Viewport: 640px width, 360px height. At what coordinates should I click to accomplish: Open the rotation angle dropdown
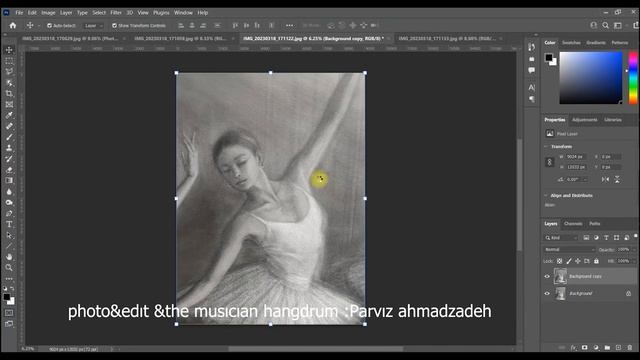point(585,179)
